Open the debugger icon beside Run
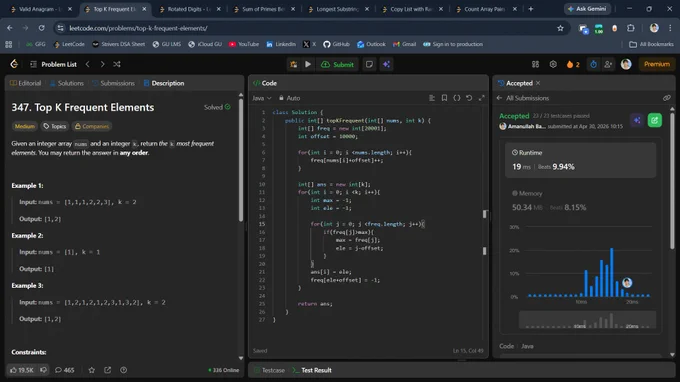The width and height of the screenshot is (680, 382). (294, 64)
